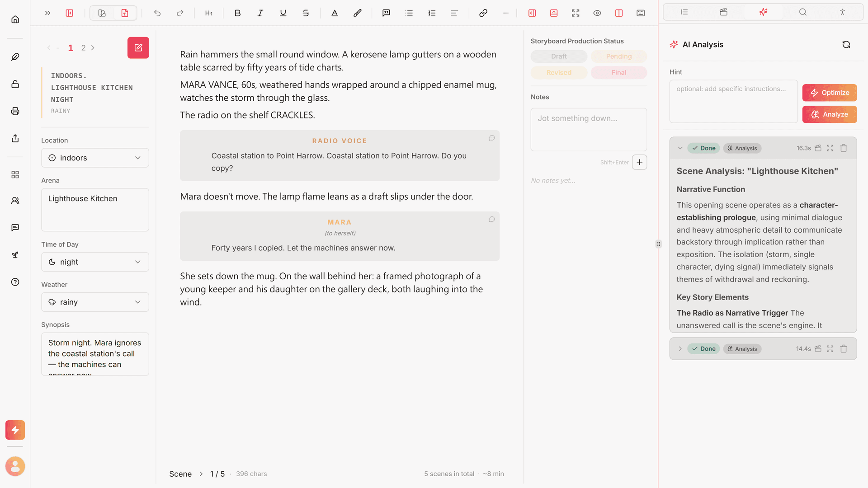868x488 pixels.
Task: Click the next scene chevron
Action: click(x=93, y=48)
